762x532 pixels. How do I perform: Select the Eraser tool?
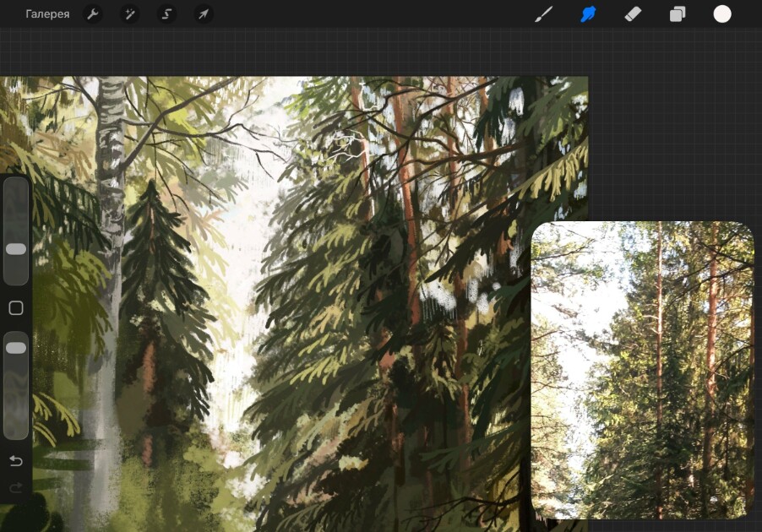click(633, 14)
